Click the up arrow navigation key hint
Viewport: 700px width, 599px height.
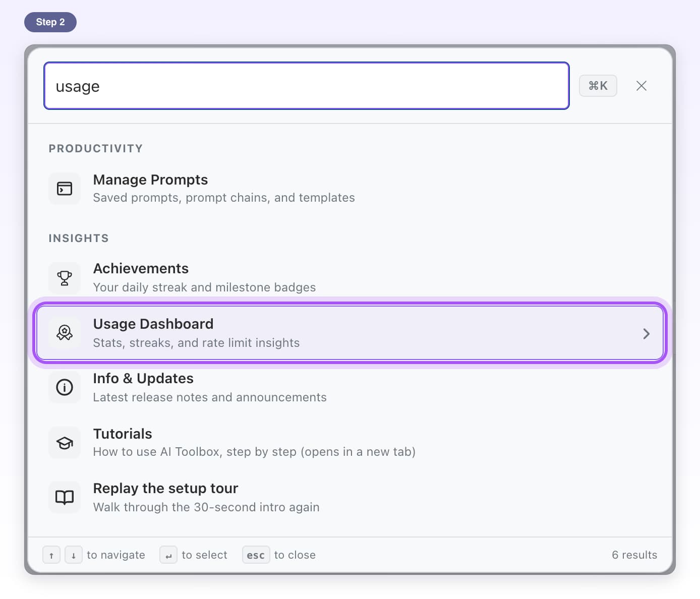pyautogui.click(x=51, y=555)
